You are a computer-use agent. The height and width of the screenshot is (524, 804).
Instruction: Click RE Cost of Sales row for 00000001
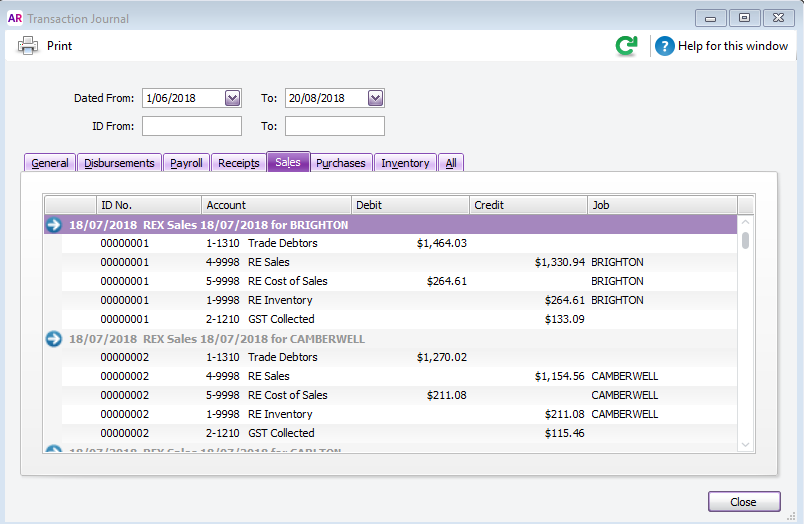[399, 281]
